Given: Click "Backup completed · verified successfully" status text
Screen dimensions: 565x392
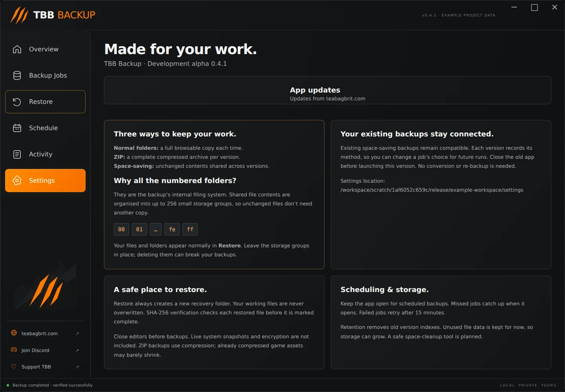Looking at the screenshot, I should point(53,385).
